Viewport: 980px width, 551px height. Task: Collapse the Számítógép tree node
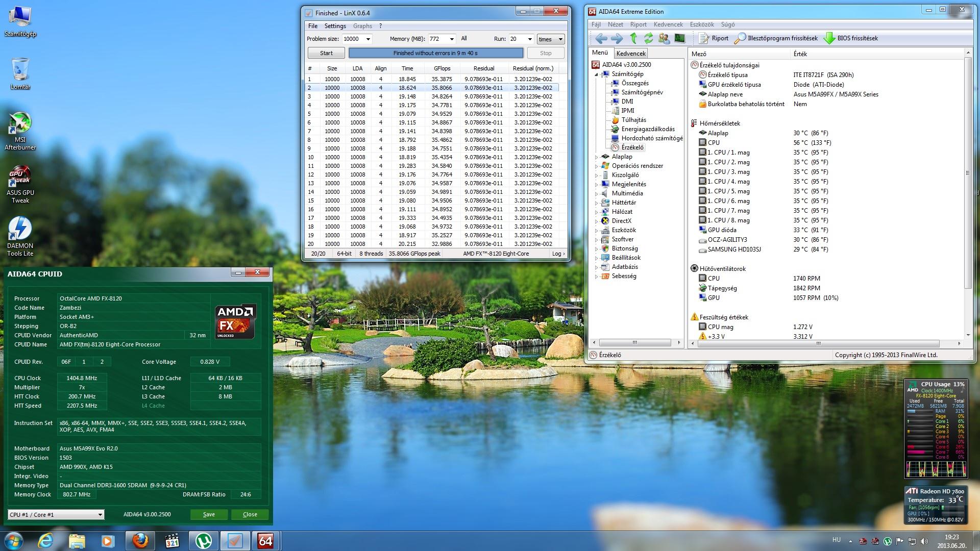596,74
